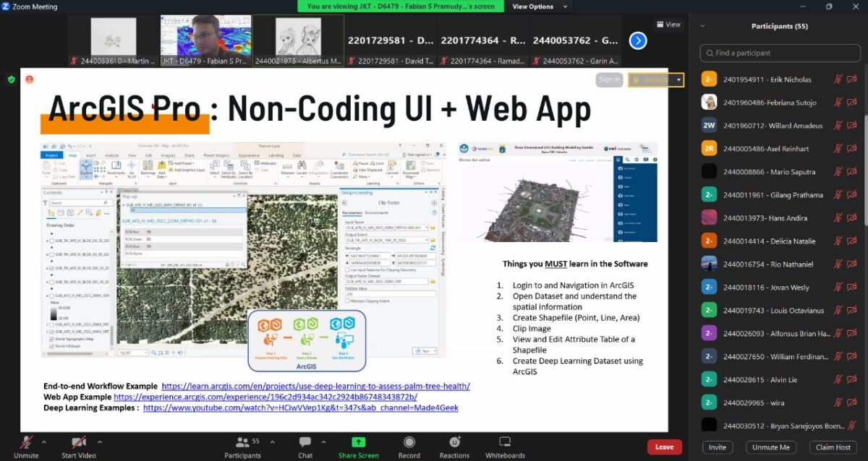Switch to the Analysis ribbon tab
The height and width of the screenshot is (461, 868).
coord(112,155)
